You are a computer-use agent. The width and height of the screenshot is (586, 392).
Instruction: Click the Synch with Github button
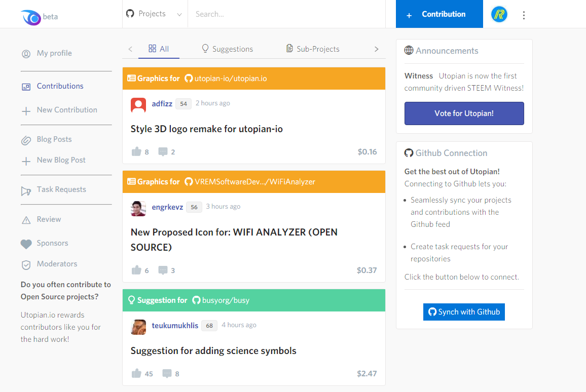pos(464,312)
